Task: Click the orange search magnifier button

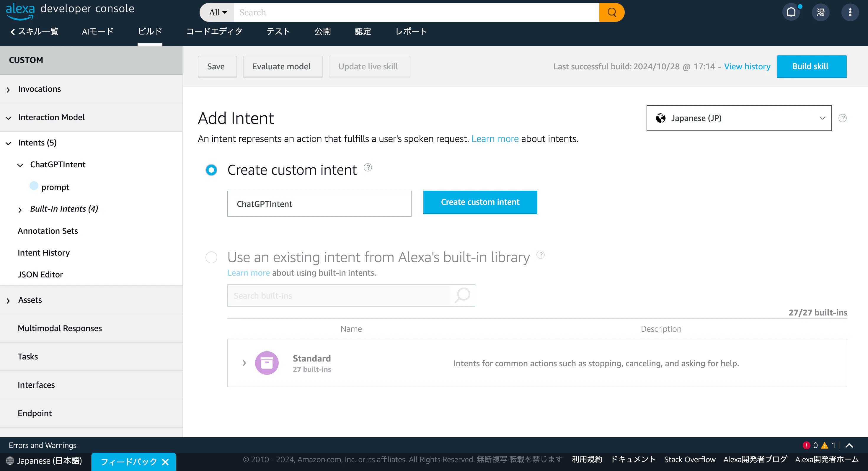Action: (611, 12)
